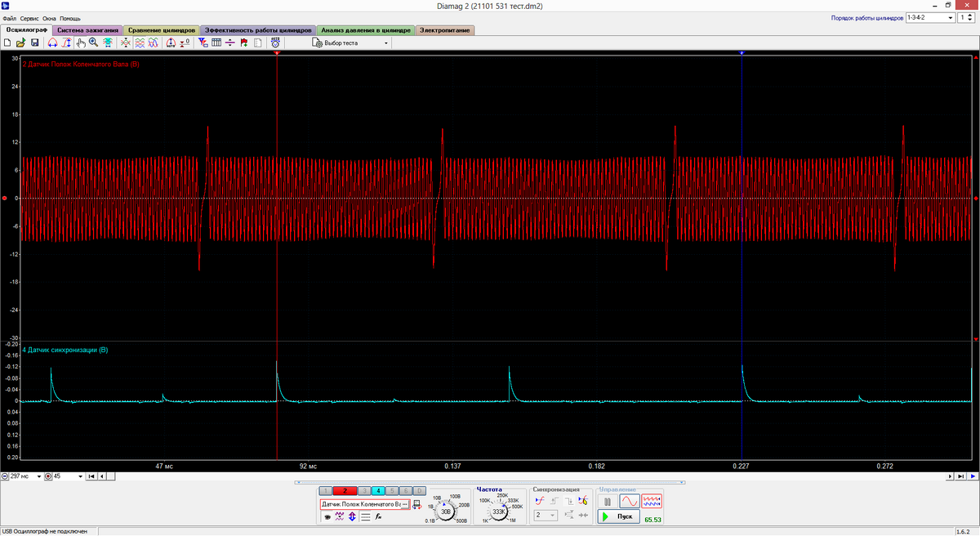Switch to Система зажигания tab
The image size is (980, 536).
click(x=87, y=30)
